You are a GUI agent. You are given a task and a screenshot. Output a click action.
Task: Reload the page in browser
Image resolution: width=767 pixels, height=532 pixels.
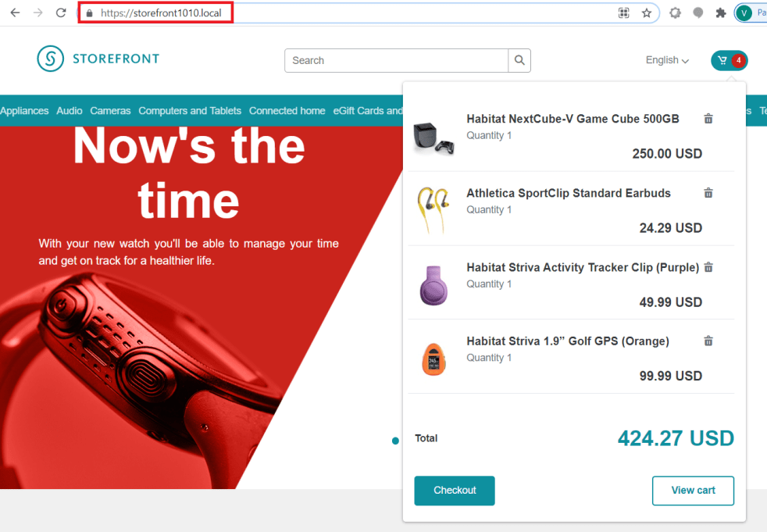pos(61,13)
